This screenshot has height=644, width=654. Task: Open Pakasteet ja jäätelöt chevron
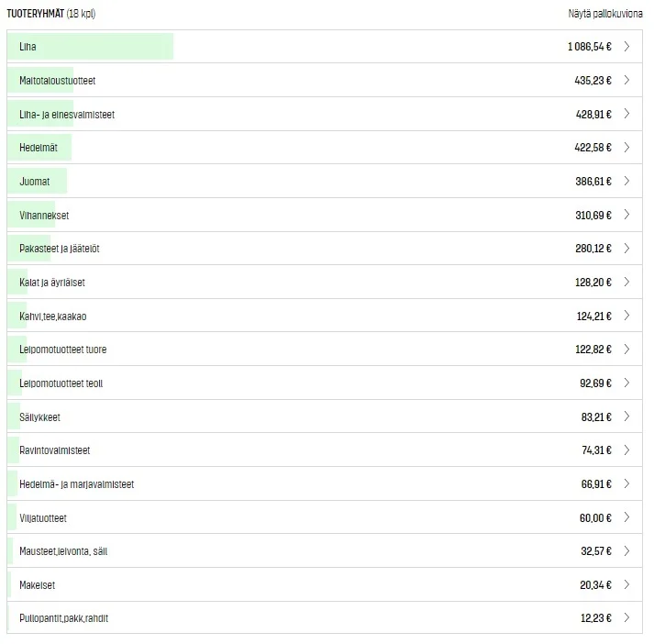(x=626, y=249)
